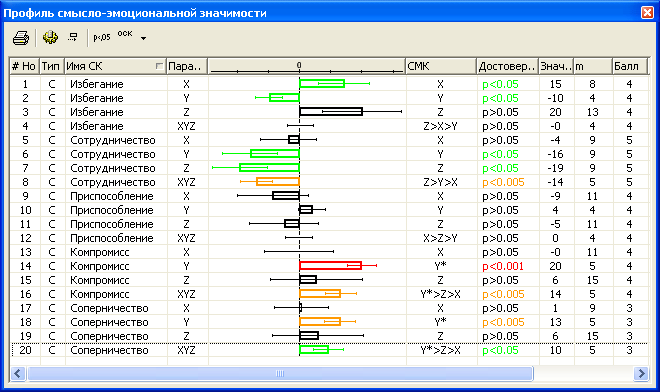Click the 'Пара..' column header

[187, 66]
